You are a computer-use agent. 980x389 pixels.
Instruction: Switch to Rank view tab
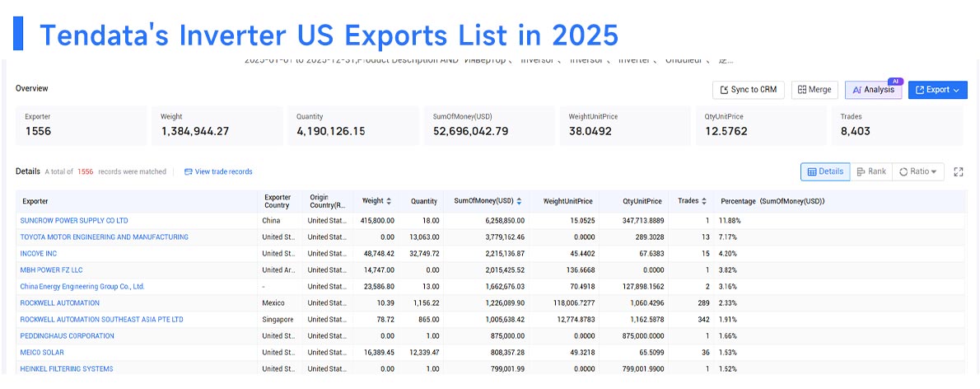click(871, 171)
